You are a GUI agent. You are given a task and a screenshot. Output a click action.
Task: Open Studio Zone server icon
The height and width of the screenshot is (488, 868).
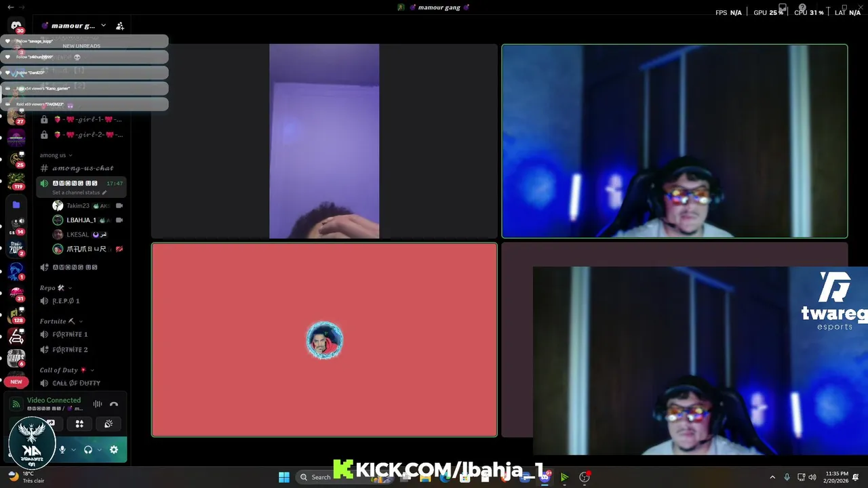[x=16, y=247]
